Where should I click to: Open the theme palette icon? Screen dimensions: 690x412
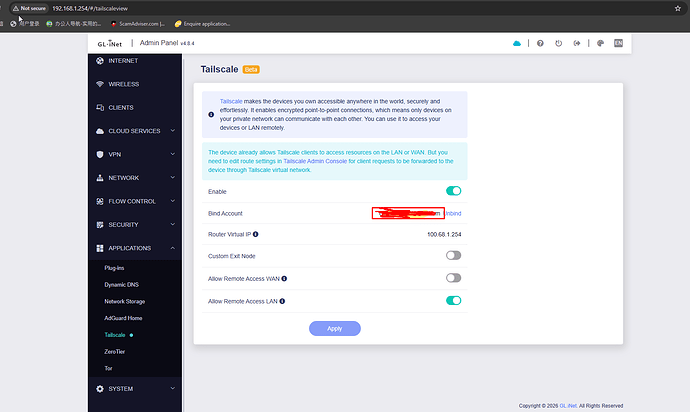coord(600,43)
